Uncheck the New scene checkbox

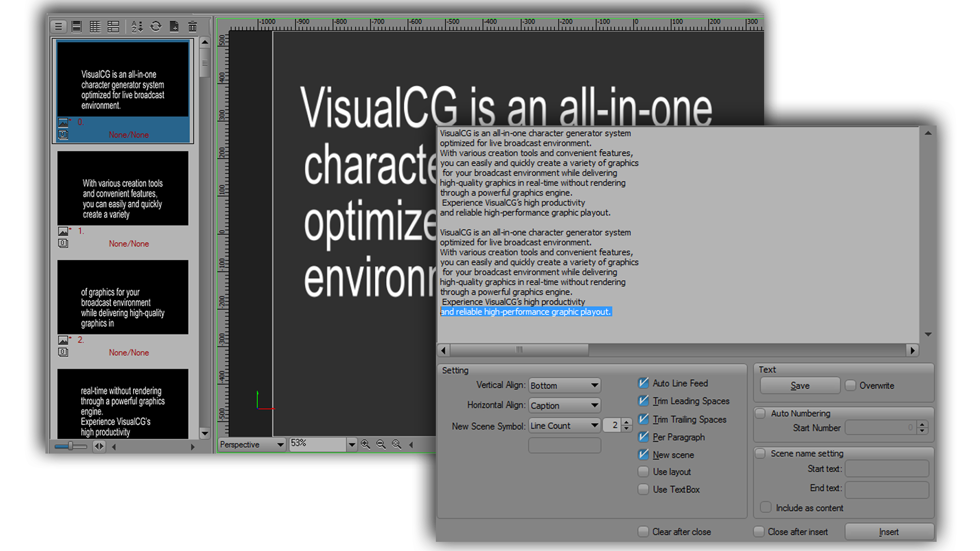click(643, 455)
